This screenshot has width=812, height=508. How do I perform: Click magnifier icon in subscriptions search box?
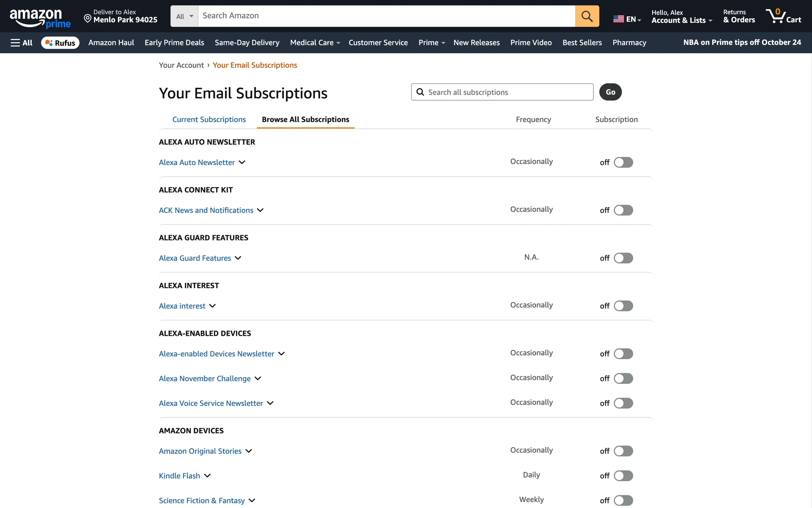click(420, 92)
